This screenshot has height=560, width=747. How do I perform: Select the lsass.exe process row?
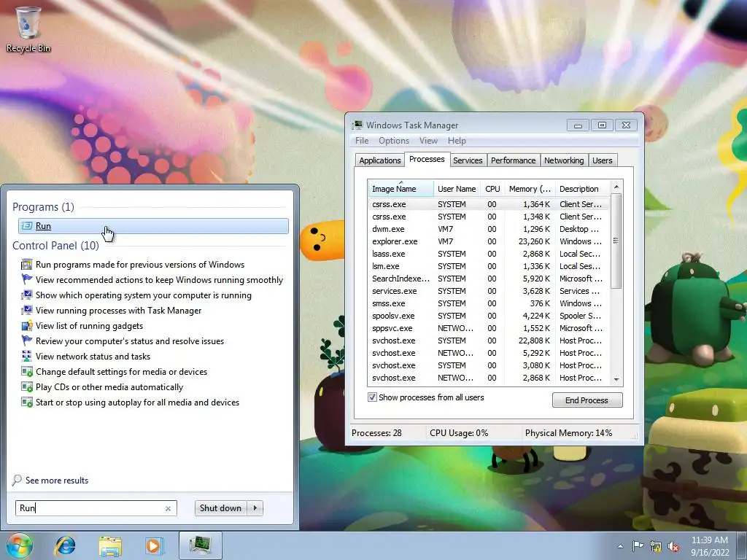[488, 254]
